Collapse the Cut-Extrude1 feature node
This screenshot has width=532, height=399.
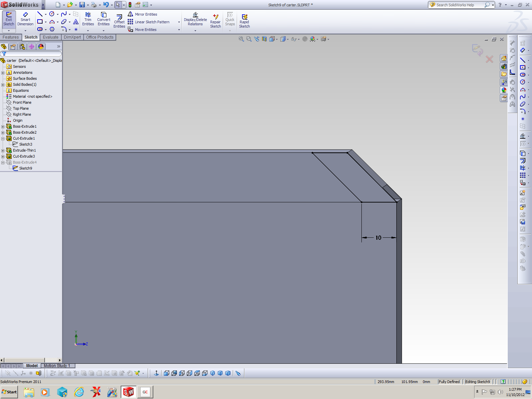(x=3, y=139)
